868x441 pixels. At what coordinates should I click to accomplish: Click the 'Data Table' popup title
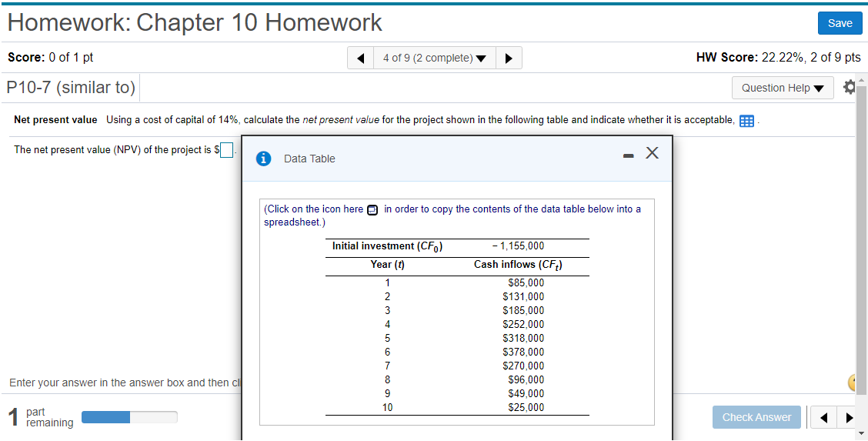(x=309, y=159)
